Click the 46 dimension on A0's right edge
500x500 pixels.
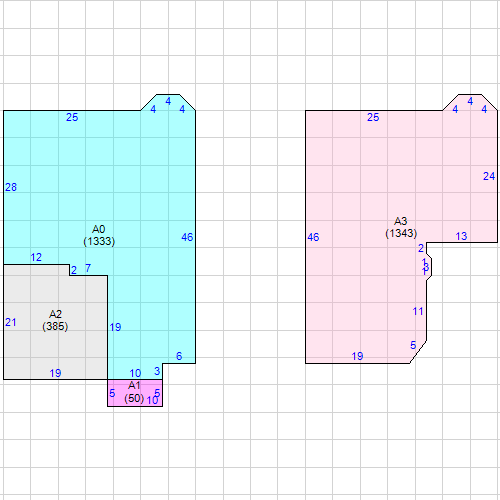[187, 237]
